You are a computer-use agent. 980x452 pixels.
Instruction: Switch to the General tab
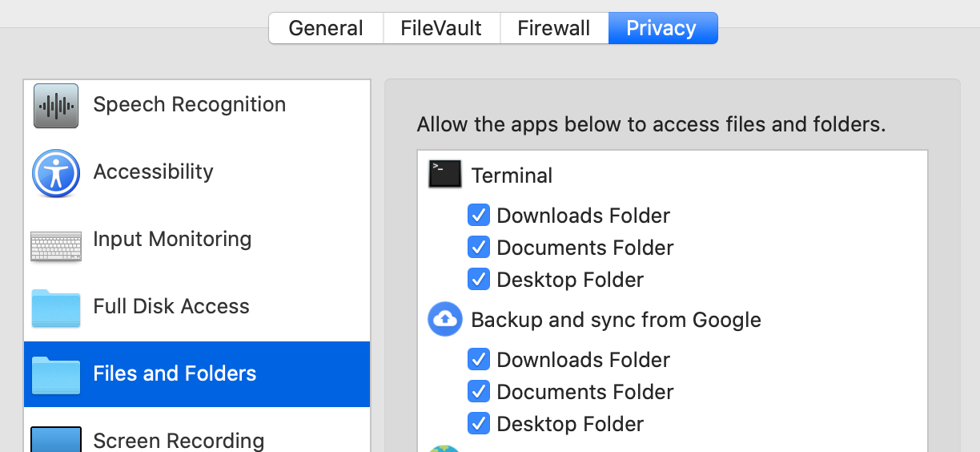(x=326, y=28)
